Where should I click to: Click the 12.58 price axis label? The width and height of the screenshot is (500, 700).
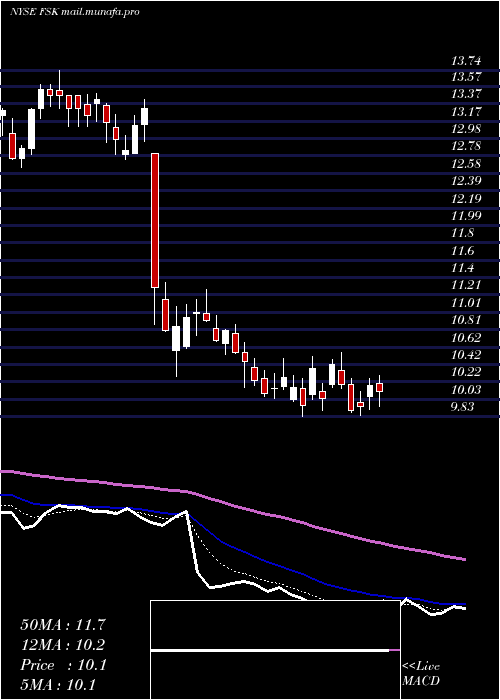pyautogui.click(x=467, y=163)
